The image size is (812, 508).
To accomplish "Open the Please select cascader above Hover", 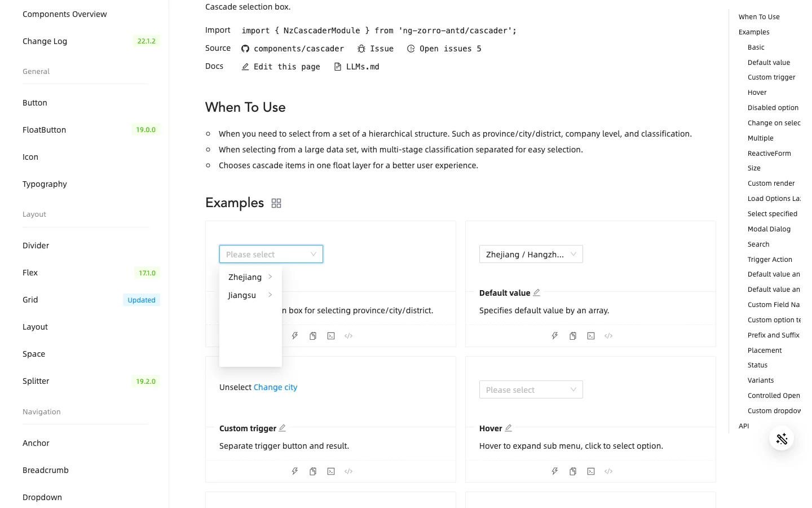I will (x=531, y=389).
